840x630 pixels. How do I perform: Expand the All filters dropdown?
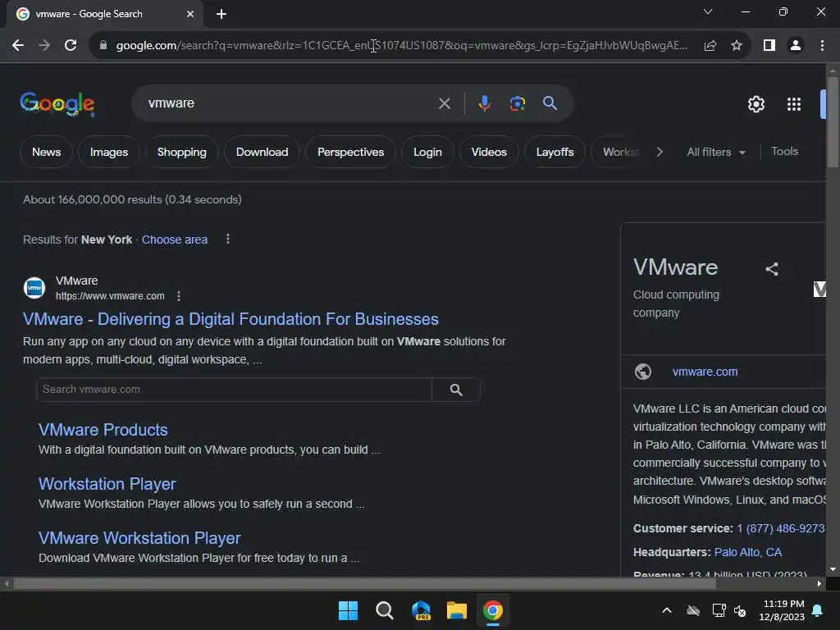pyautogui.click(x=715, y=152)
